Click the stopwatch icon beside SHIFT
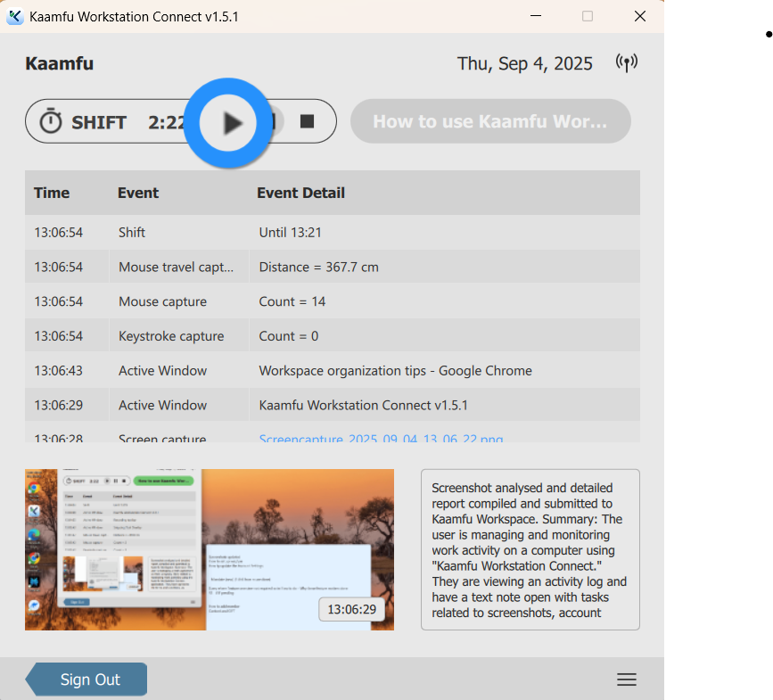 pos(51,121)
